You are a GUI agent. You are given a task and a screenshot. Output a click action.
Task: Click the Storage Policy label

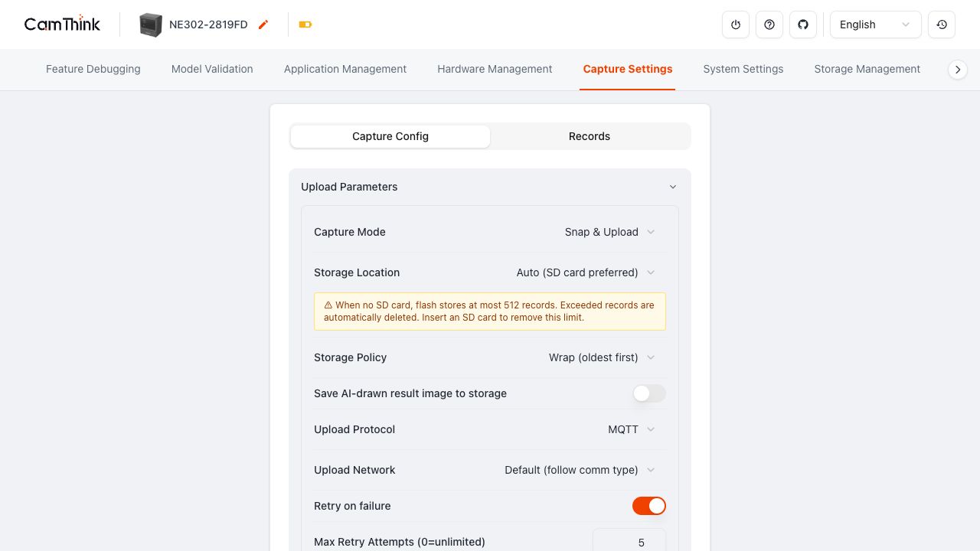351,357
